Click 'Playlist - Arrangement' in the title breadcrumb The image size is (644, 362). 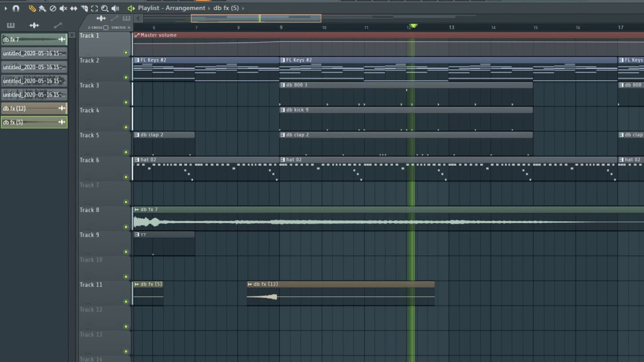tap(172, 8)
